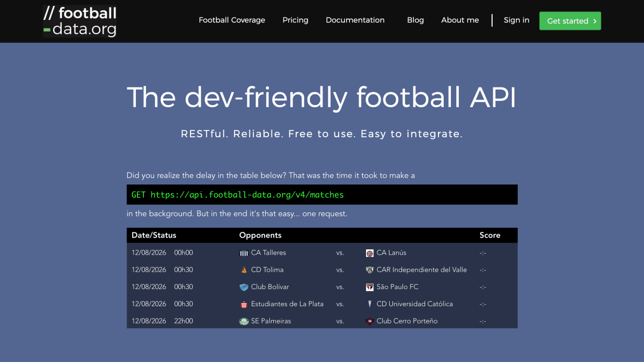Select the CA Talleres team name
644x362 pixels.
pyautogui.click(x=268, y=253)
